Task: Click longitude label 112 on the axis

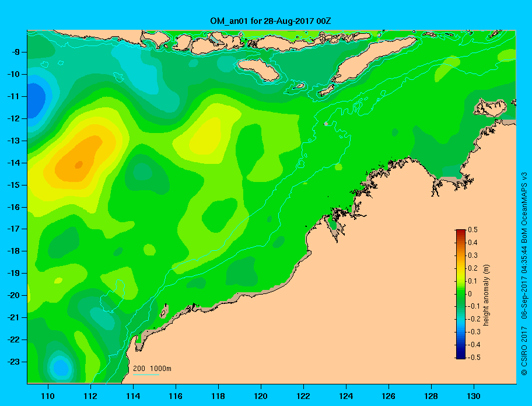Action: coord(90,396)
